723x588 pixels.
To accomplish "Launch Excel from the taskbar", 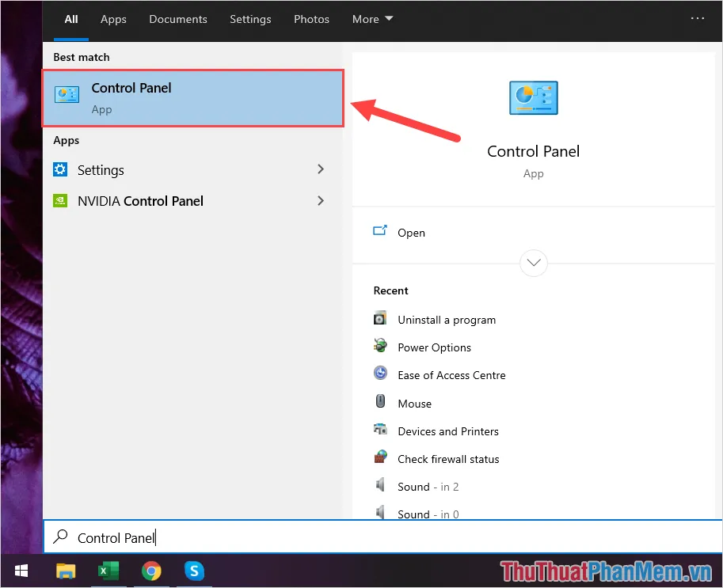I will point(108,570).
